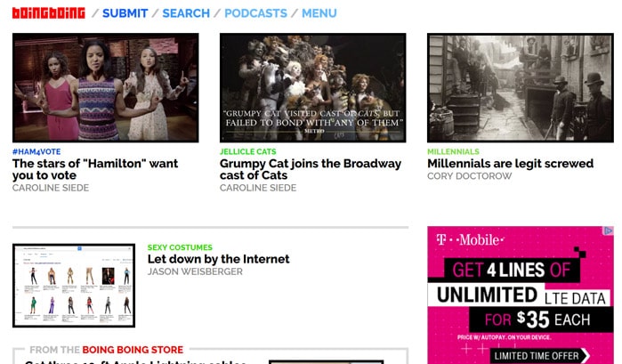Open "Let down by the Internet" headline
622x364 pixels.
click(x=218, y=259)
